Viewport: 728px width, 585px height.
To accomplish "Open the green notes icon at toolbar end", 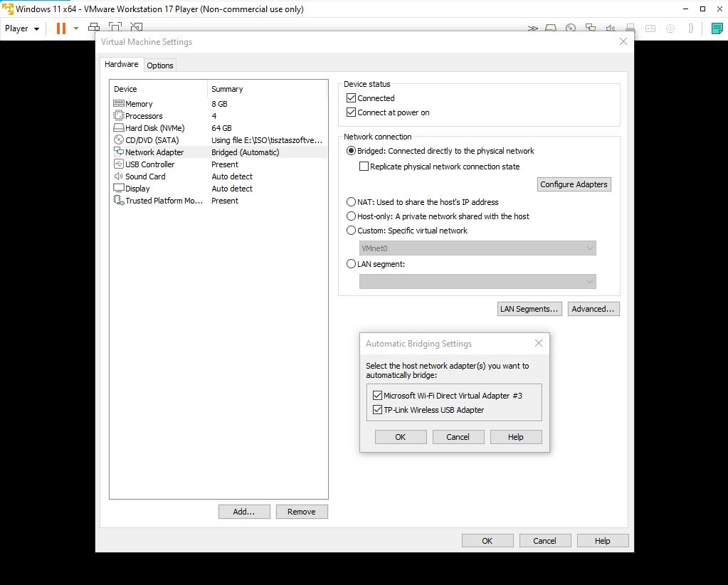I will [717, 28].
